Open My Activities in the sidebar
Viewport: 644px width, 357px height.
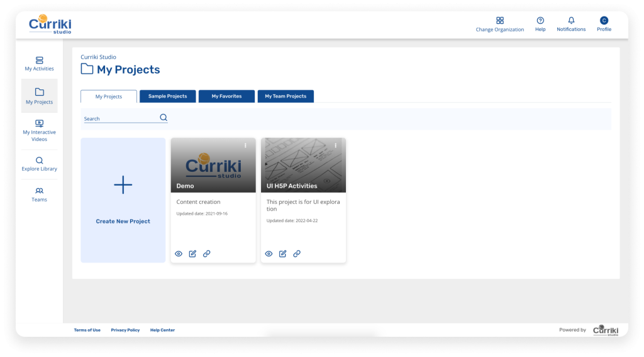(x=40, y=64)
